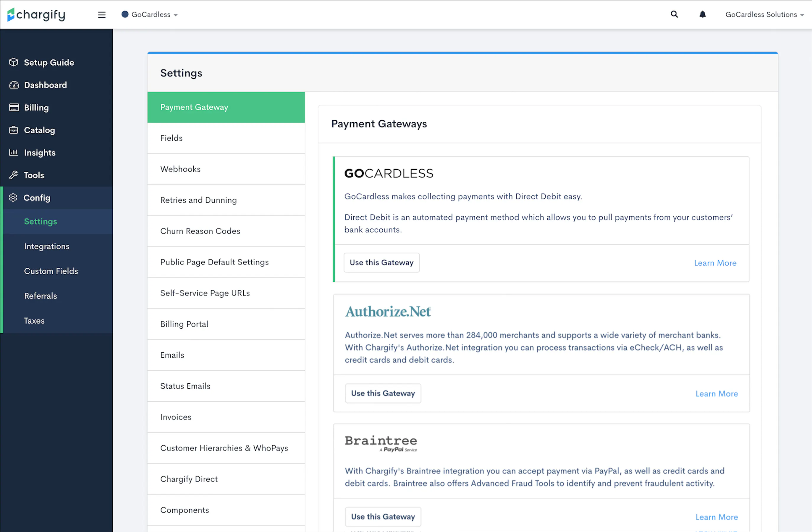Viewport: 812px width, 532px height.
Task: Open notifications via the bell icon
Action: (x=703, y=14)
